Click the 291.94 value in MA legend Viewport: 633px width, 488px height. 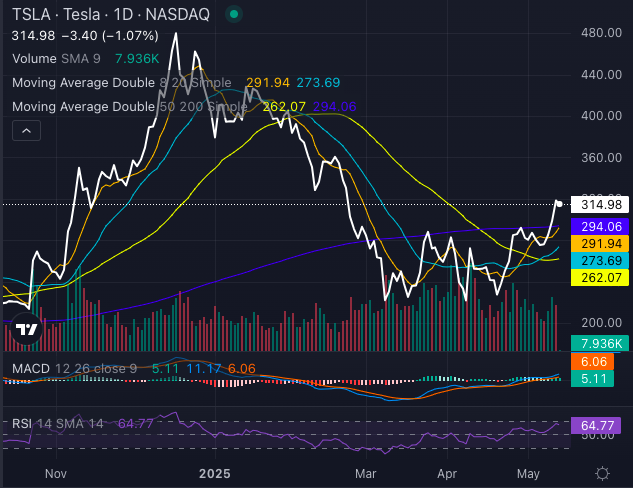pos(268,83)
